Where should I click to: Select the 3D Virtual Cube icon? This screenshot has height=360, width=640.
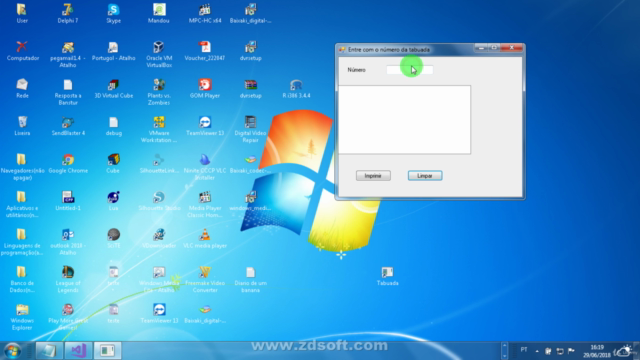[113, 88]
